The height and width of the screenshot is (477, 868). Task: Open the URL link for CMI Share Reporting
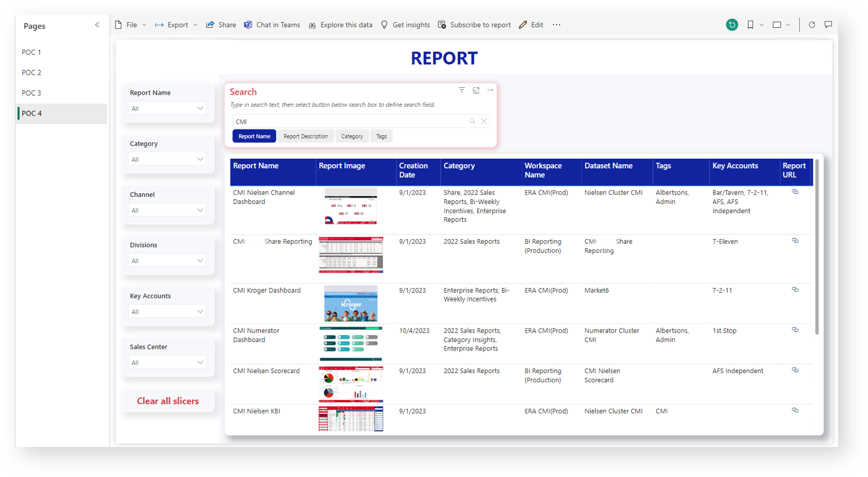[x=795, y=241]
